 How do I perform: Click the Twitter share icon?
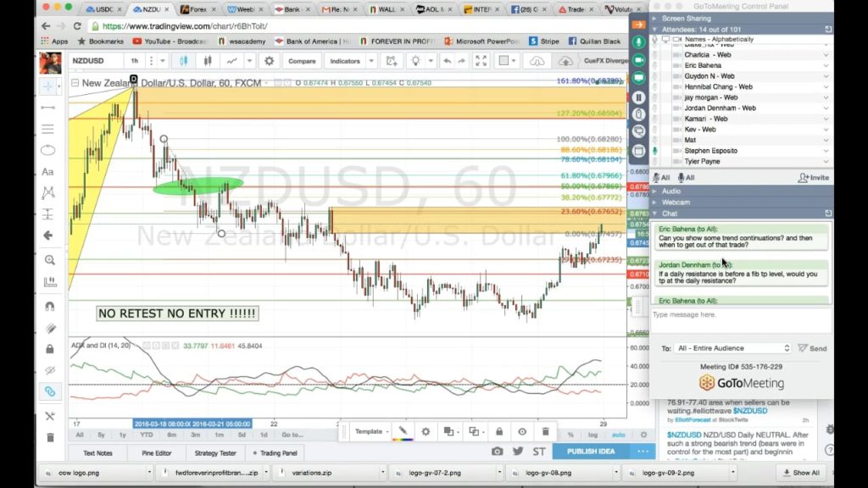coord(518,451)
